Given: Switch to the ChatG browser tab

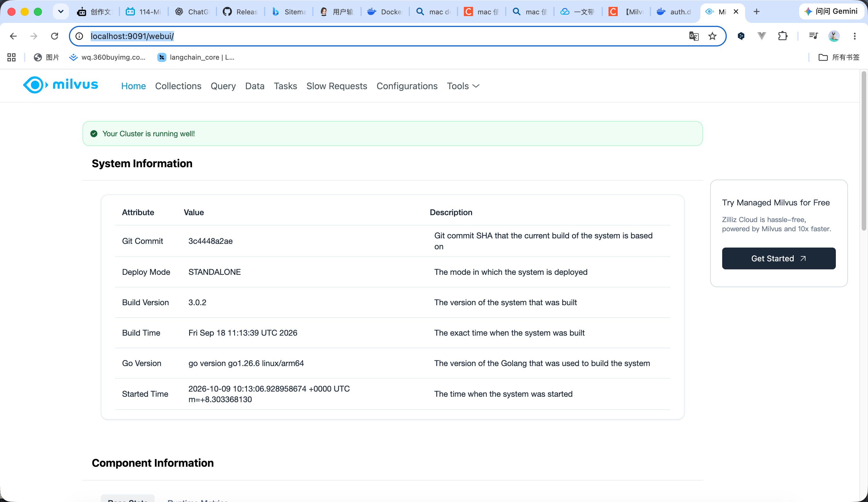Looking at the screenshot, I should [193, 12].
